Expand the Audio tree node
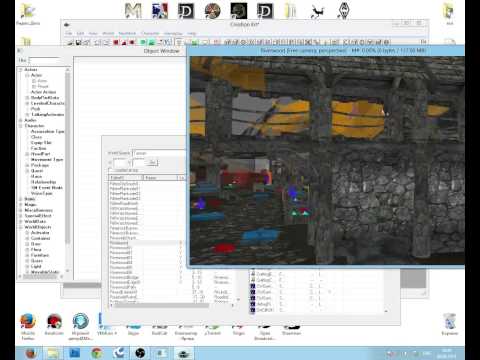The width and height of the screenshot is (480, 360). [21, 120]
